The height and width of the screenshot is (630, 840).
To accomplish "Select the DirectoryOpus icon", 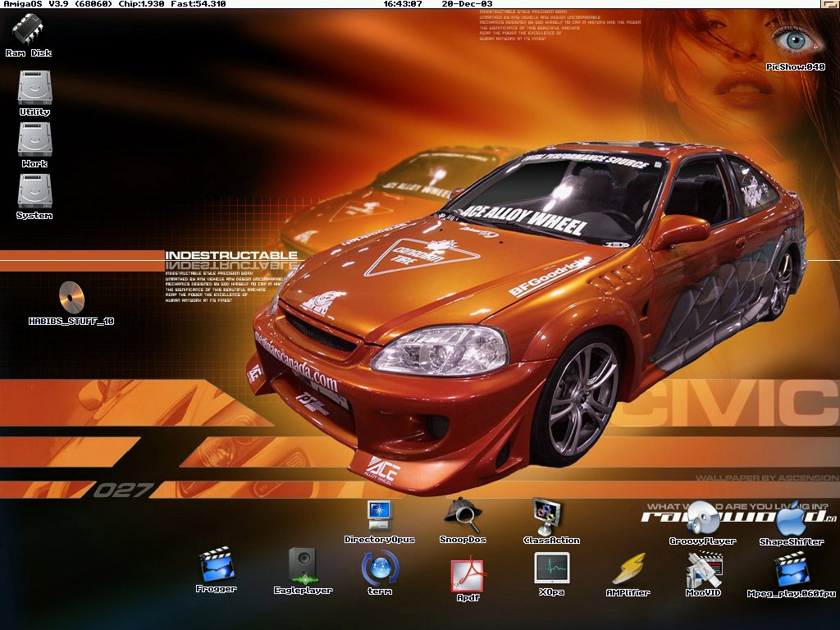I will (379, 515).
